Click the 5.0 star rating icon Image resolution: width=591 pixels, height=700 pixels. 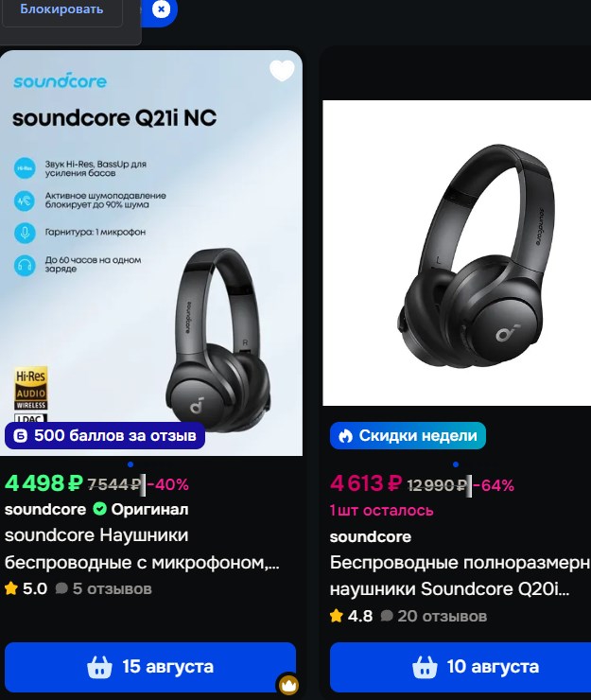click(11, 588)
